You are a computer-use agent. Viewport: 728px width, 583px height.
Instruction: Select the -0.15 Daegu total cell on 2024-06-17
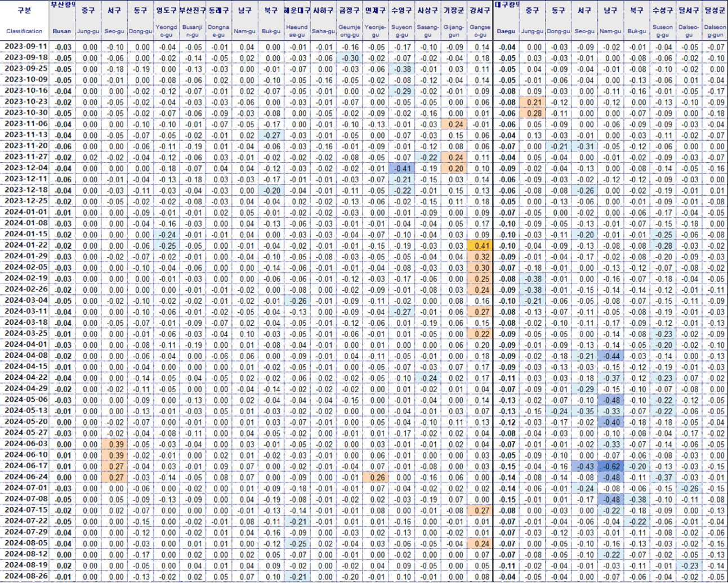coord(506,467)
